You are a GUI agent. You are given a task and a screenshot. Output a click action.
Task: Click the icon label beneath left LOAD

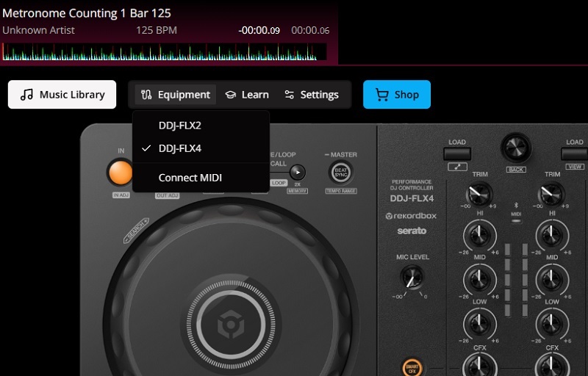coord(457,167)
